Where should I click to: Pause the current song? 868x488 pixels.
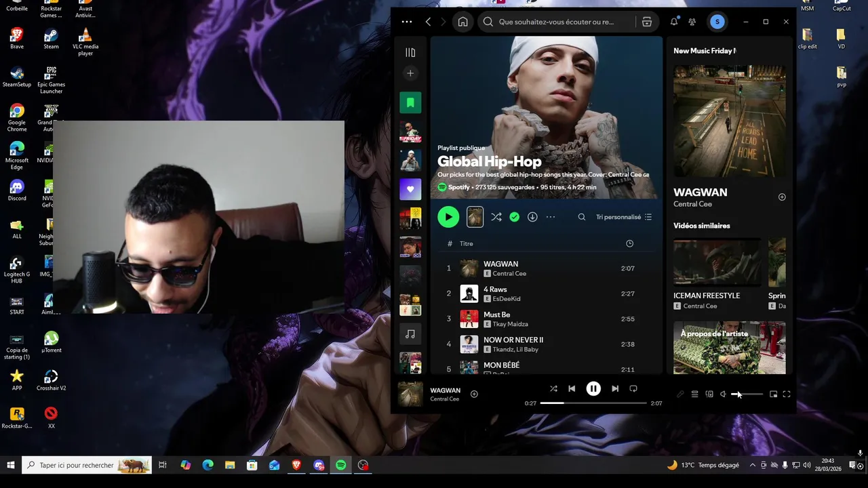click(593, 388)
